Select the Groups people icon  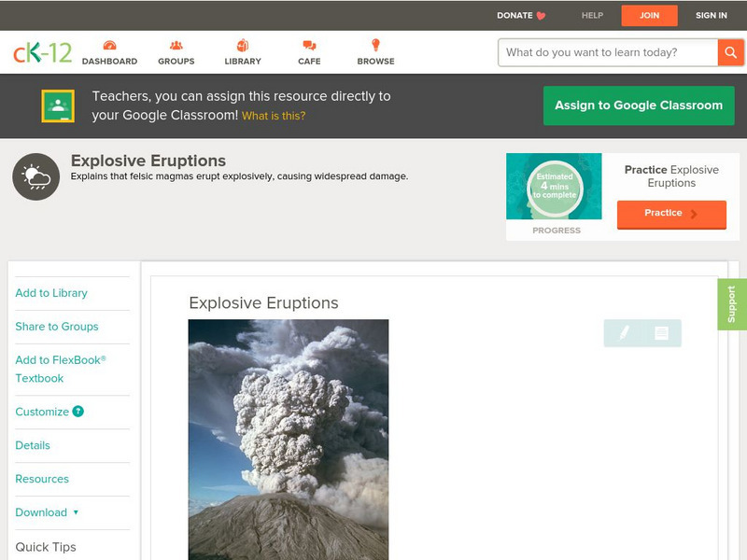point(176,43)
